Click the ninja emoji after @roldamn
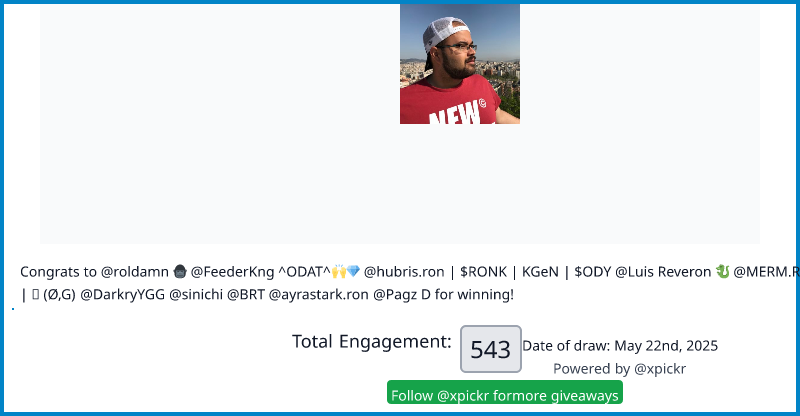 179,271
